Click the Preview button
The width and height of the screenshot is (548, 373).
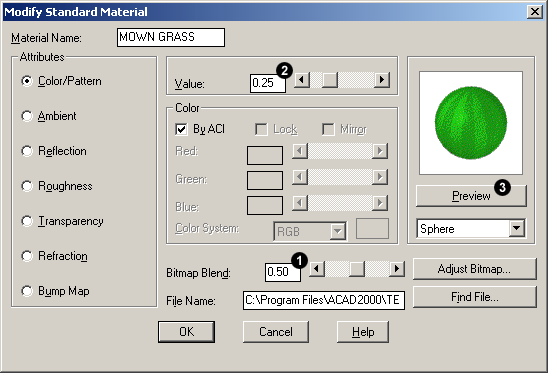471,196
